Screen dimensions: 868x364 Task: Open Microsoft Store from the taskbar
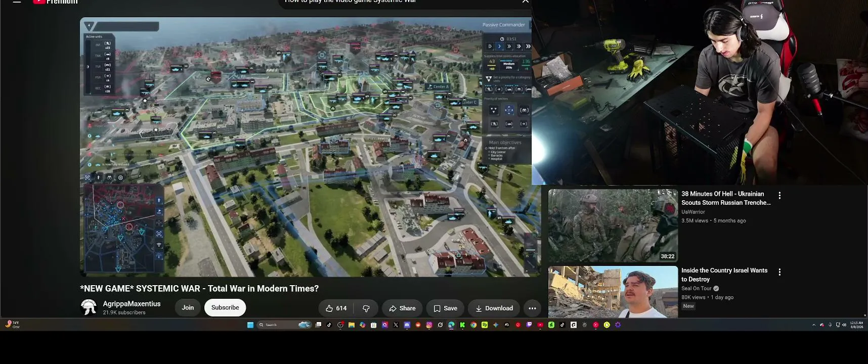tap(373, 325)
